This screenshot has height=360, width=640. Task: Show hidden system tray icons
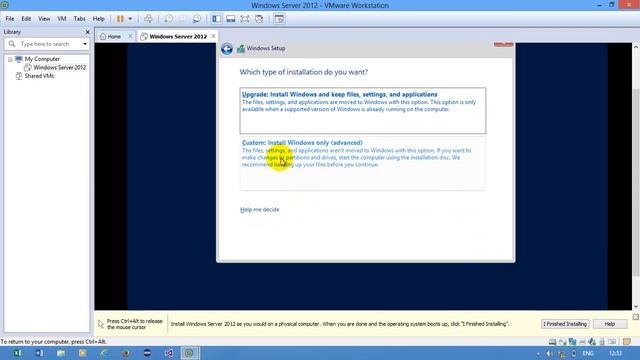(x=538, y=353)
